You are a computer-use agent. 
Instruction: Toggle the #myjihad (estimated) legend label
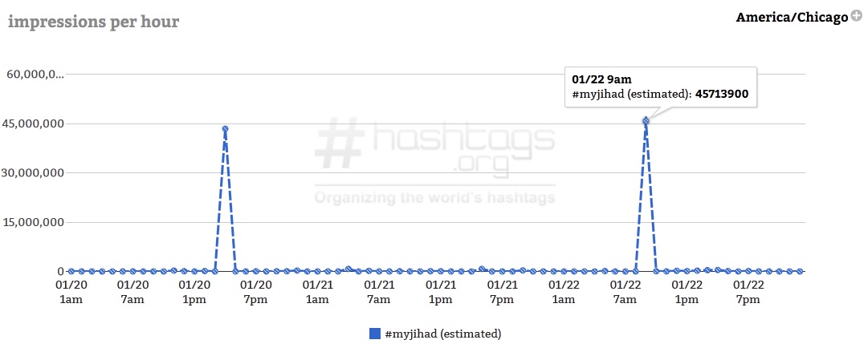coord(443,334)
